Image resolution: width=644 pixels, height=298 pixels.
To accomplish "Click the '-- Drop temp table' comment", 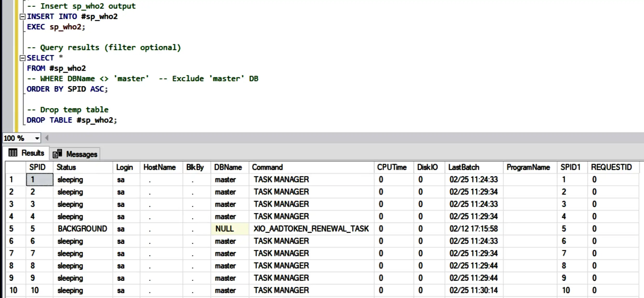I will point(68,110).
